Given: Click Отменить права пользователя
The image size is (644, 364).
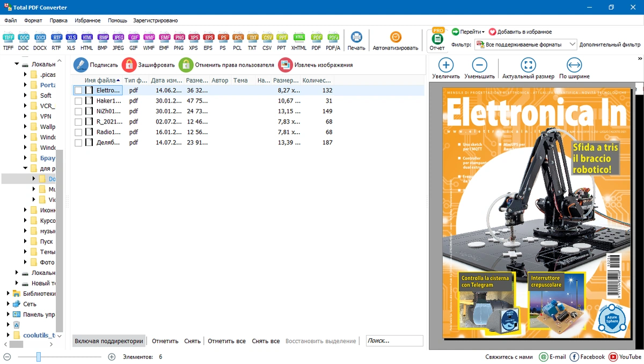Looking at the screenshot, I should [x=226, y=65].
